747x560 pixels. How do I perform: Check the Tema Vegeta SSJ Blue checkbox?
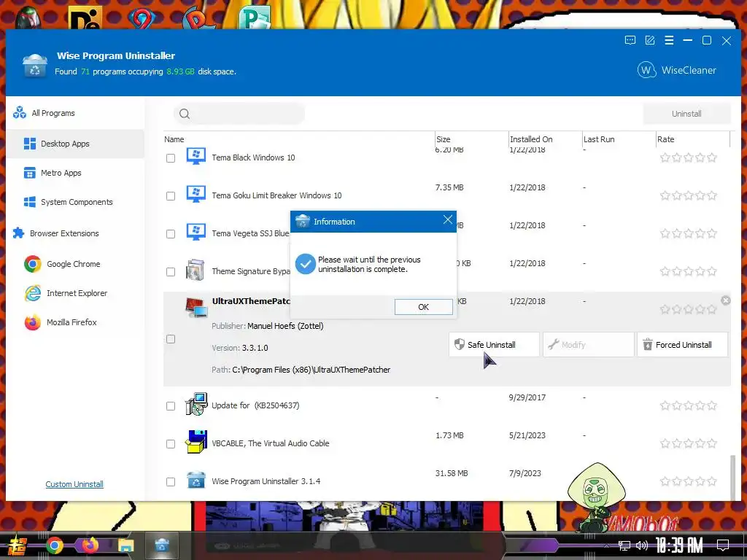171,234
